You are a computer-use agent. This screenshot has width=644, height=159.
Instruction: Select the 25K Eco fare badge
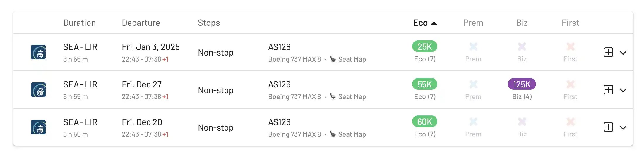point(424,46)
